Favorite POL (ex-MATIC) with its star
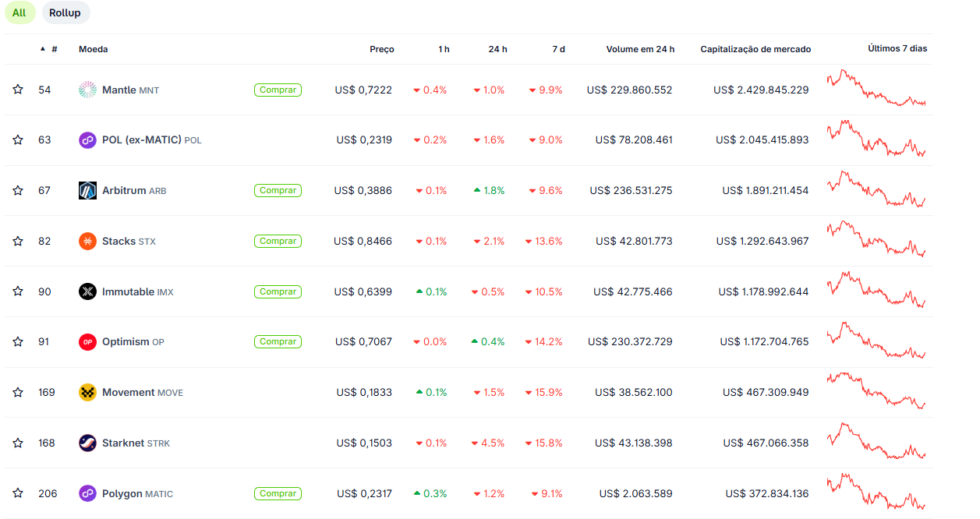This screenshot has height=519, width=980. pyautogui.click(x=18, y=140)
